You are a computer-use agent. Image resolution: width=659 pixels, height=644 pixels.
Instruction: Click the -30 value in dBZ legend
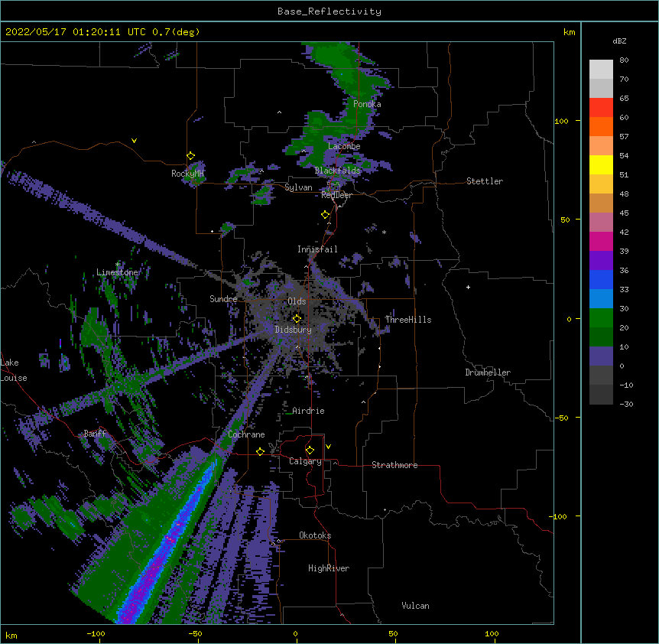coord(626,405)
